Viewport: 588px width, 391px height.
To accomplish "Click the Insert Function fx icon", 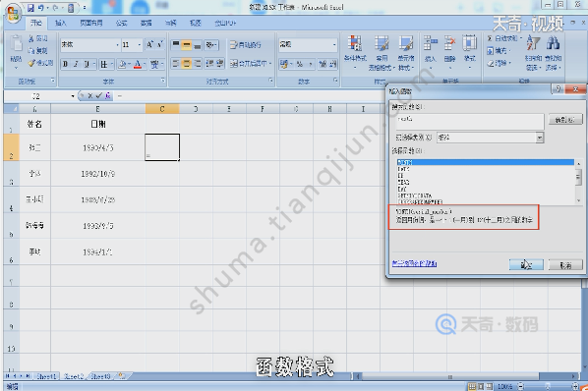I will tap(107, 96).
